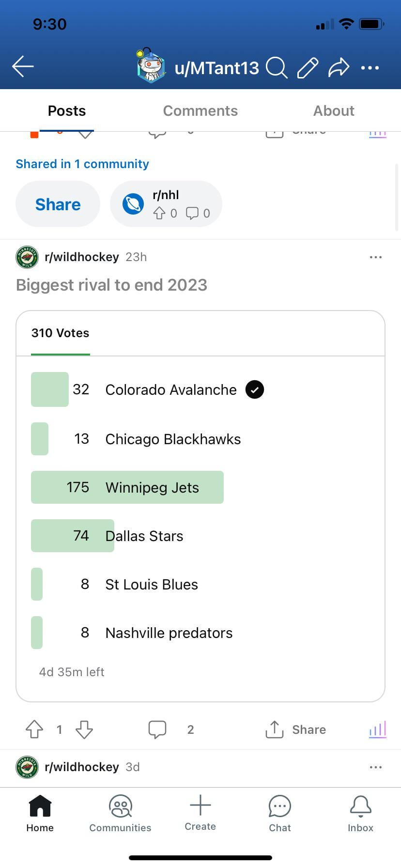401x868 pixels.
Task: Upvote the Biggest rival poll post
Action: pyautogui.click(x=34, y=729)
